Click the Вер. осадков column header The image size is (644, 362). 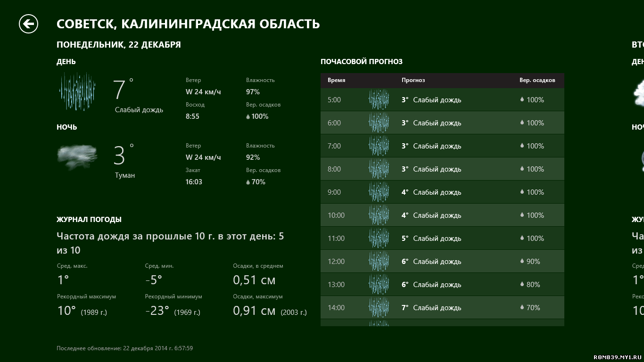click(537, 80)
